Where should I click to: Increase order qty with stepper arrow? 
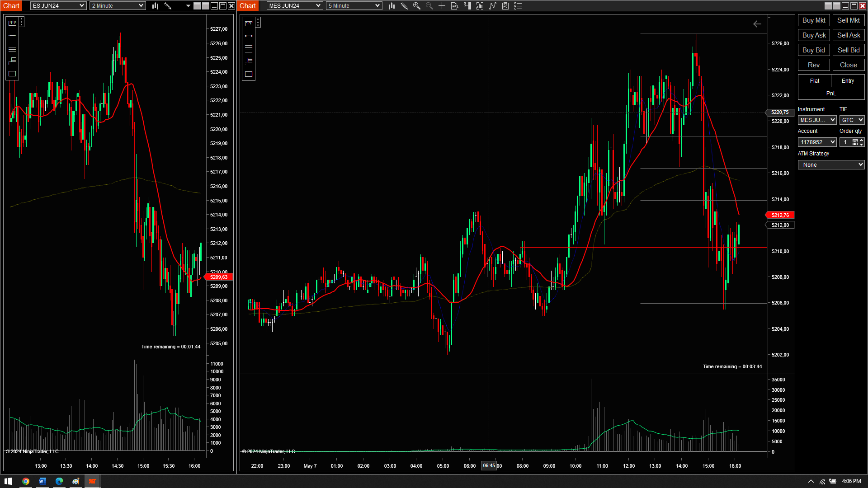862,140
